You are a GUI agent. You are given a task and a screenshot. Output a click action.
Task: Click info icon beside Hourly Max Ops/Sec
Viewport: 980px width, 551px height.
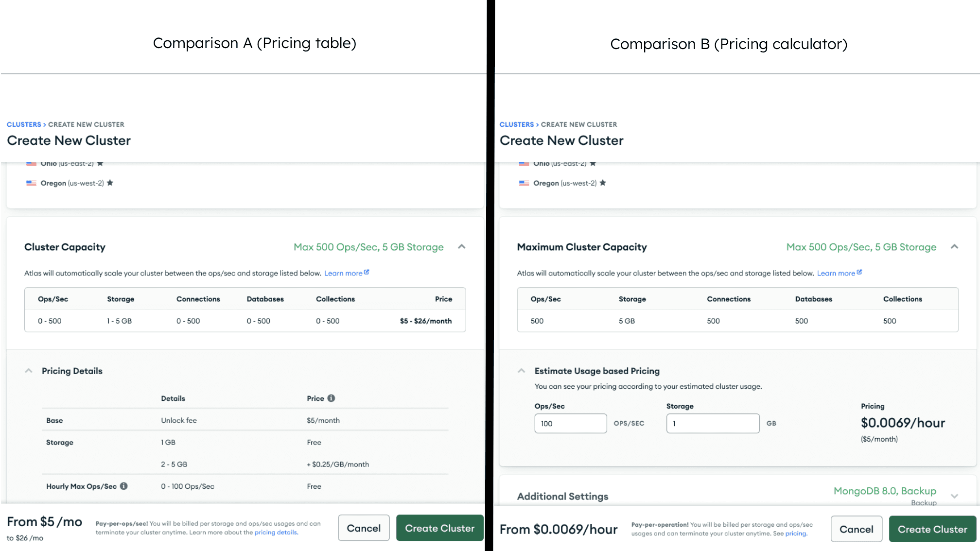(124, 486)
